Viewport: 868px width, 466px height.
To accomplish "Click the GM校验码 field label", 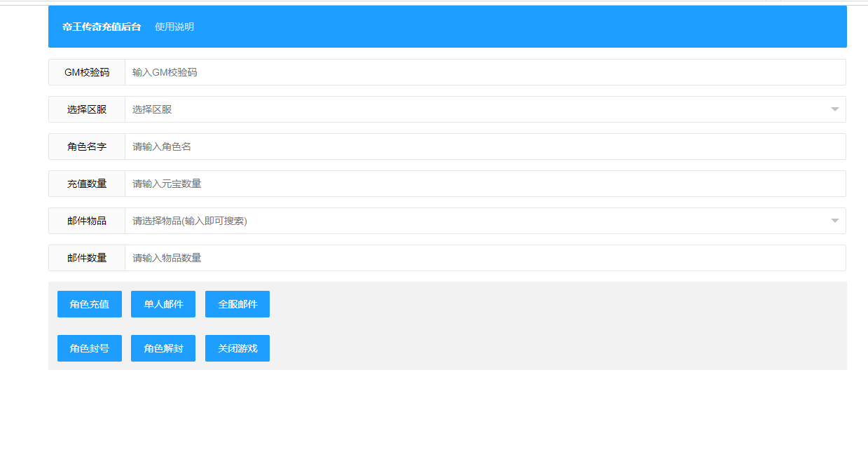I will 87,72.
